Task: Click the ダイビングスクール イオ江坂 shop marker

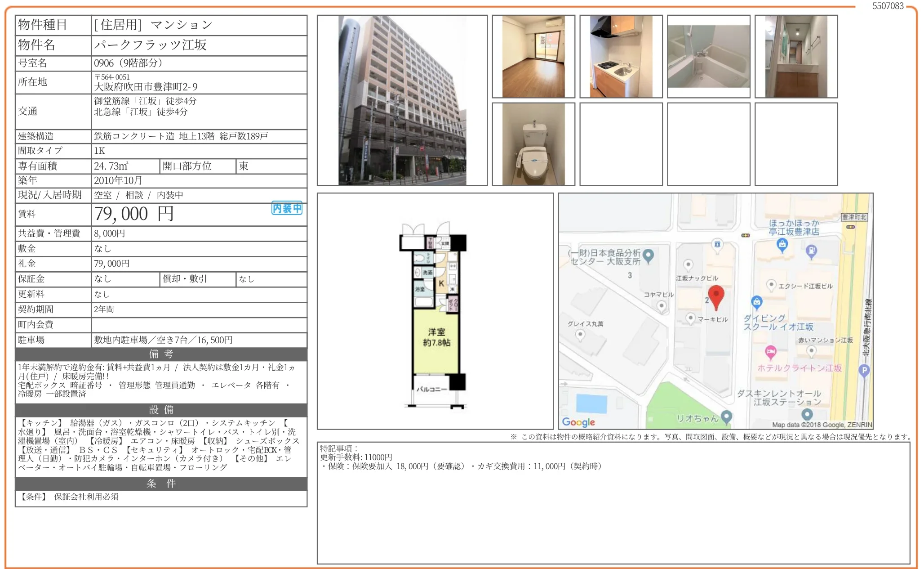Action: (757, 302)
